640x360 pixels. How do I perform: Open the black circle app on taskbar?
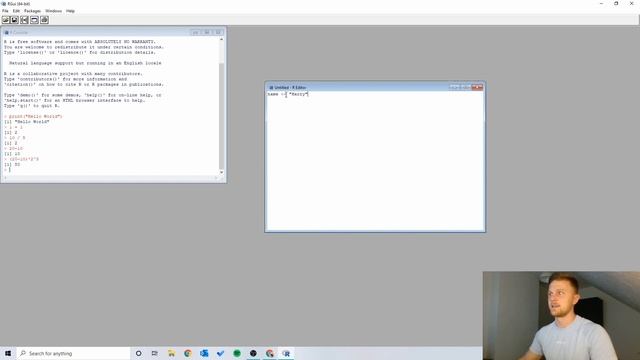coord(253,353)
